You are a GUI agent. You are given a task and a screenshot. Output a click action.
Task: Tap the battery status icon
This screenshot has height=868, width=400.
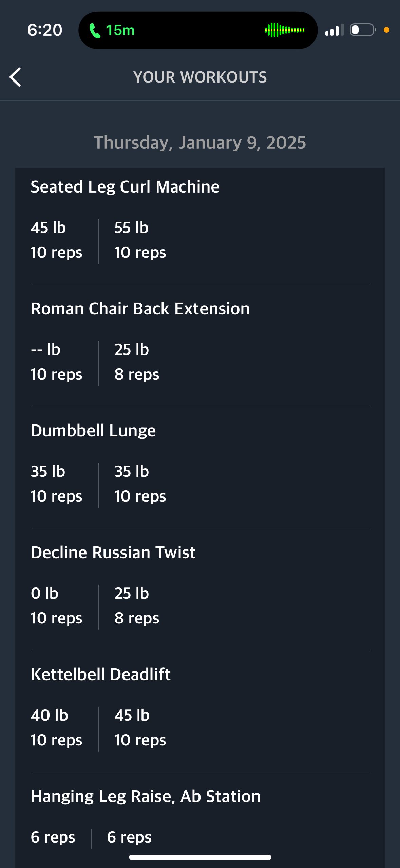pos(363,30)
